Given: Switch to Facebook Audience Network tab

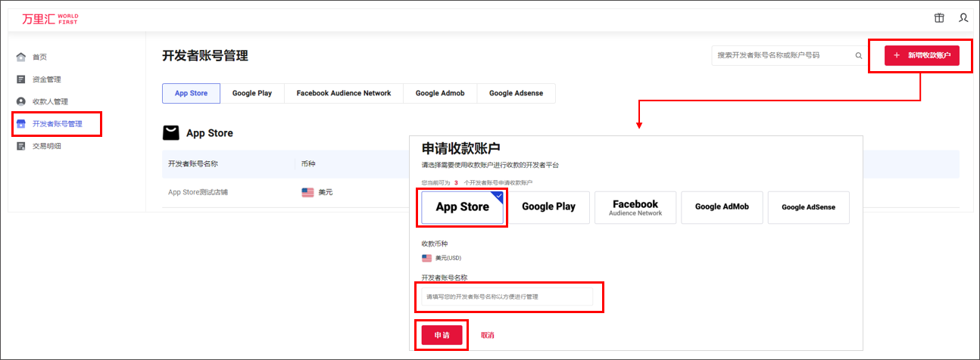Looking at the screenshot, I should pyautogui.click(x=344, y=93).
